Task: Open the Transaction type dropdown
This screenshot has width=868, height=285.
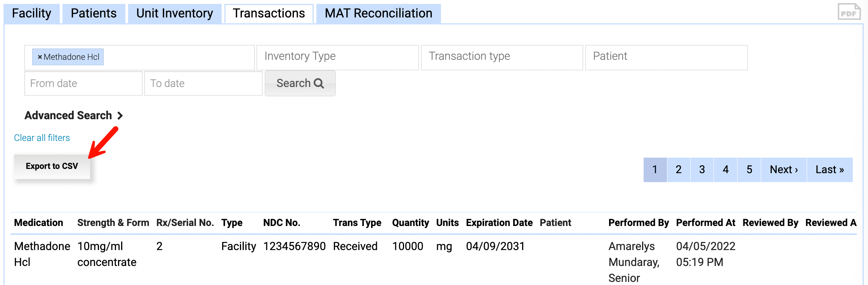Action: (502, 57)
